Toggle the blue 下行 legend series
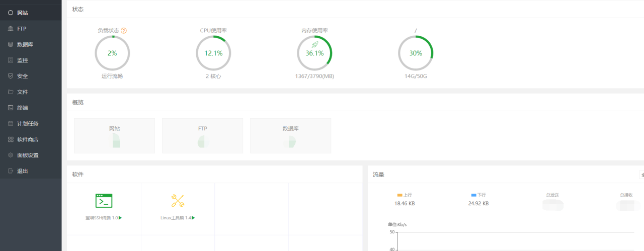644x251 pixels. coord(478,195)
